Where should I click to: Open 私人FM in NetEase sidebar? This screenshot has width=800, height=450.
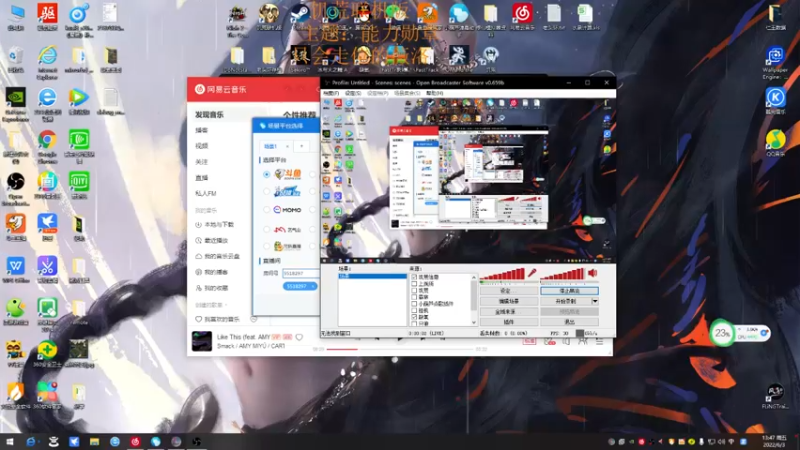click(206, 193)
